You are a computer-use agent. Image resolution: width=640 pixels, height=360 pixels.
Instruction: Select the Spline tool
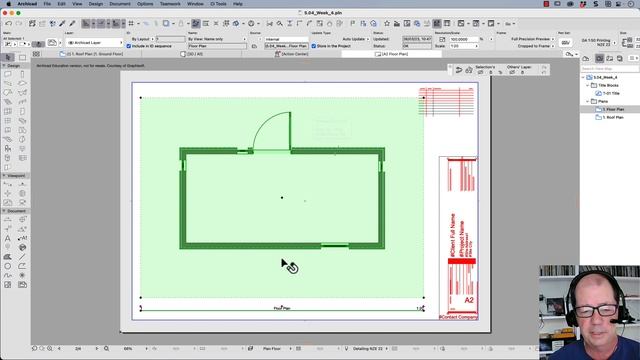tap(8, 276)
